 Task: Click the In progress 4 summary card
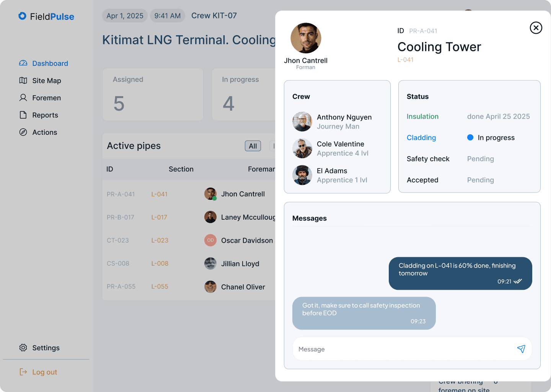244,94
